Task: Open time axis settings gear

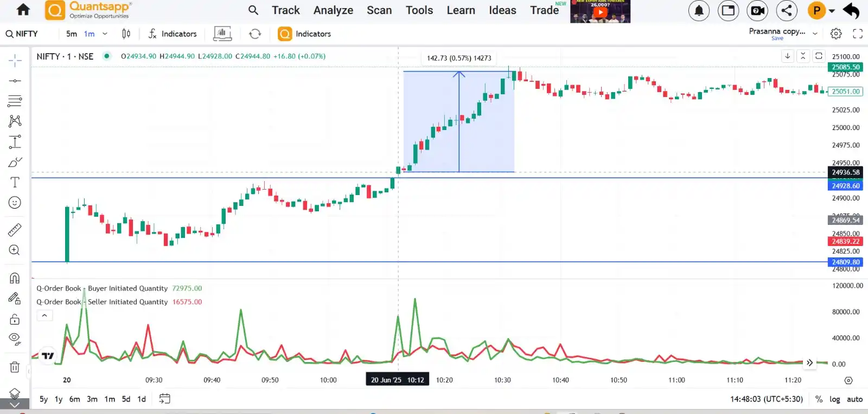Action: pos(848,380)
